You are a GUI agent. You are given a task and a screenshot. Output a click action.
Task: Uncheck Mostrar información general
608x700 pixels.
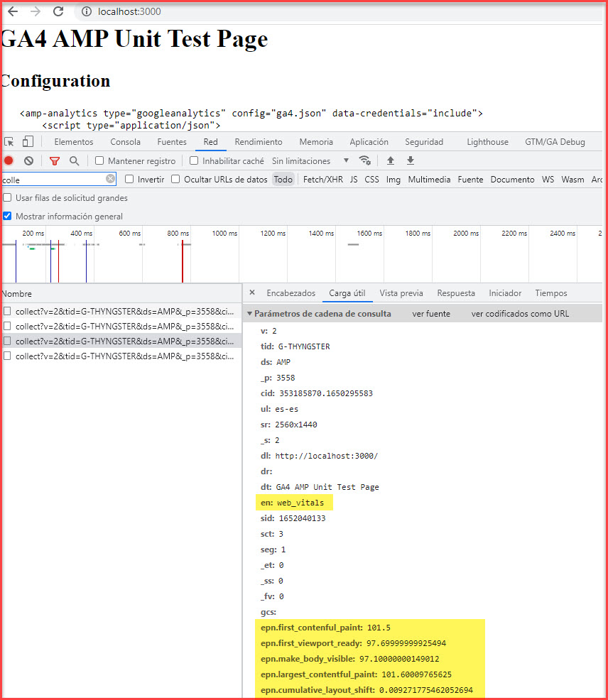(x=7, y=217)
